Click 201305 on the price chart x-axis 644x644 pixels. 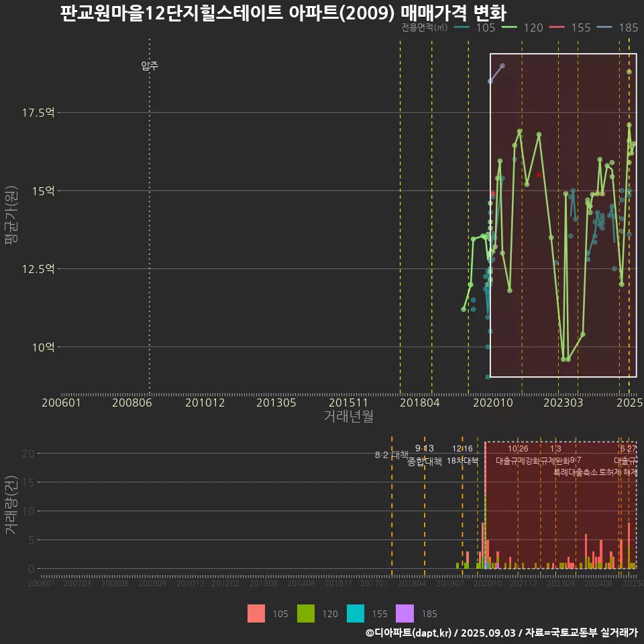(x=276, y=402)
